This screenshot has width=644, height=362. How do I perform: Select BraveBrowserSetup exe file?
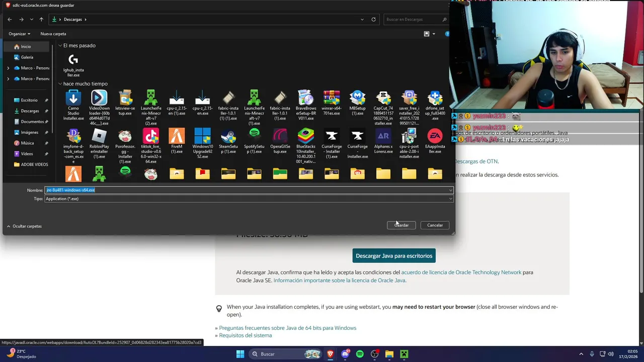pyautogui.click(x=306, y=106)
